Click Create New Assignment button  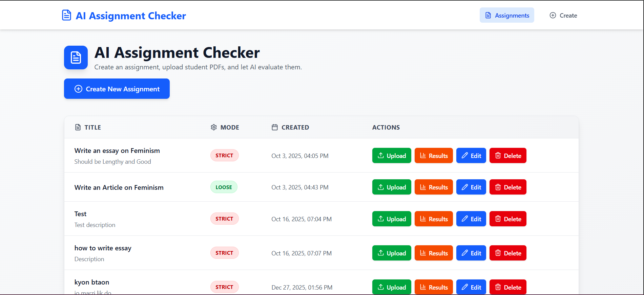coord(117,89)
